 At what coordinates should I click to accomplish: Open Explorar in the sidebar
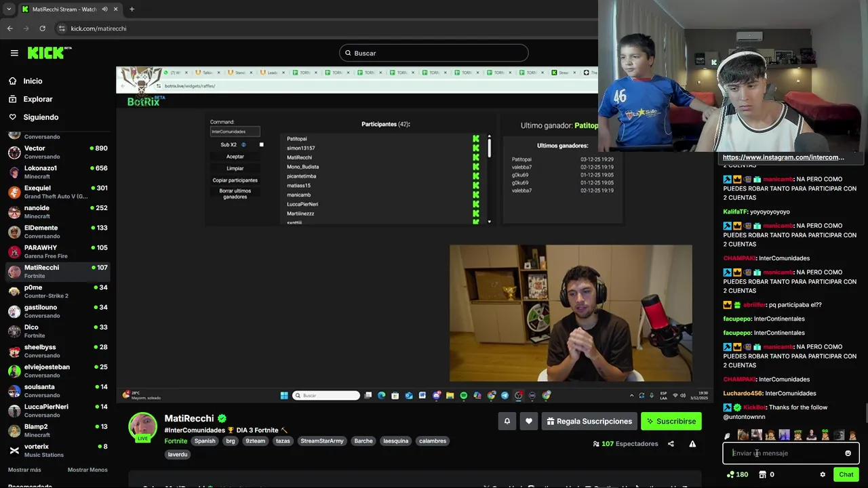(37, 99)
